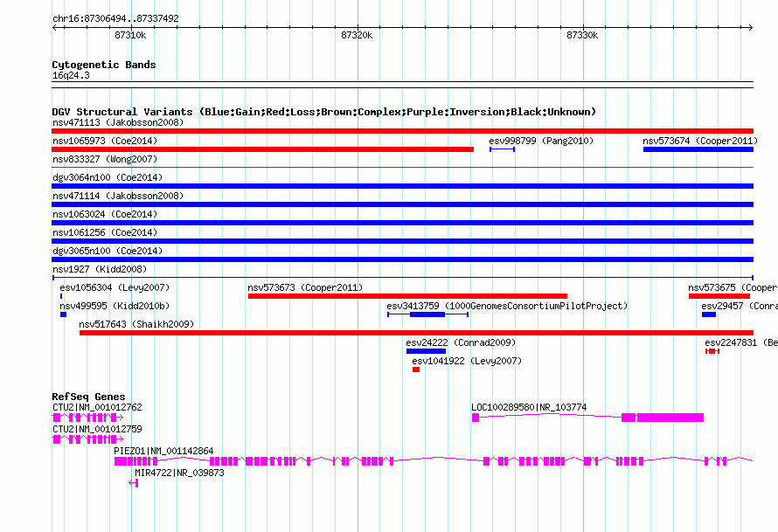
Task: Select nsv573674 (Cooper2011) blue gain bar
Action: tap(698, 149)
